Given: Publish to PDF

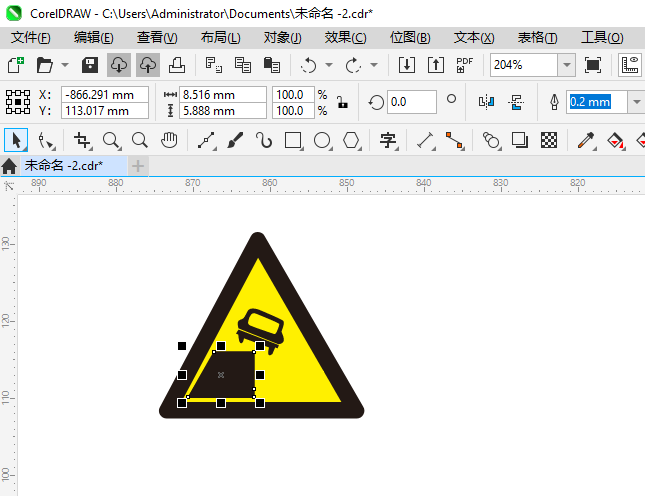Looking at the screenshot, I should click(465, 65).
